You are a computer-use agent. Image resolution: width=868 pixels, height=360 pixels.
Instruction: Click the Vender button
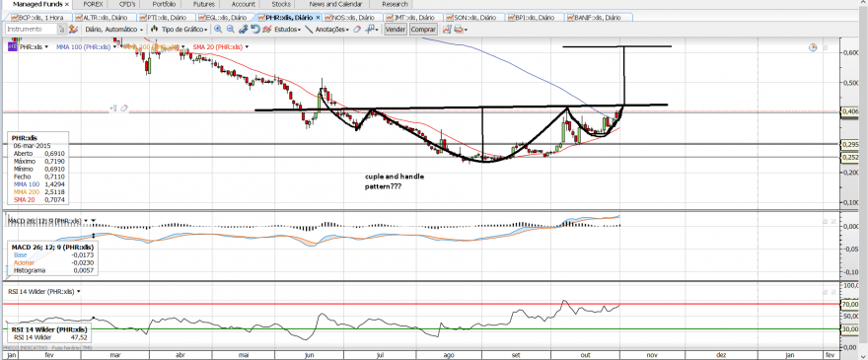coord(395,29)
